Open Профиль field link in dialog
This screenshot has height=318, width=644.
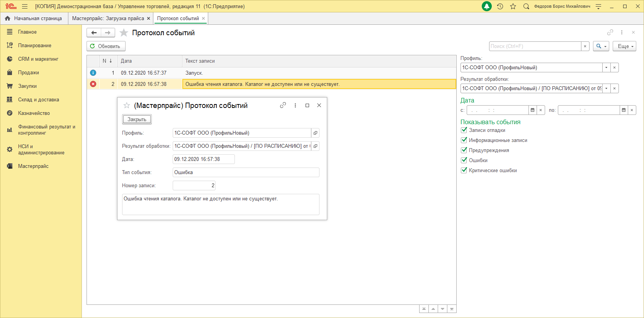pyautogui.click(x=315, y=133)
